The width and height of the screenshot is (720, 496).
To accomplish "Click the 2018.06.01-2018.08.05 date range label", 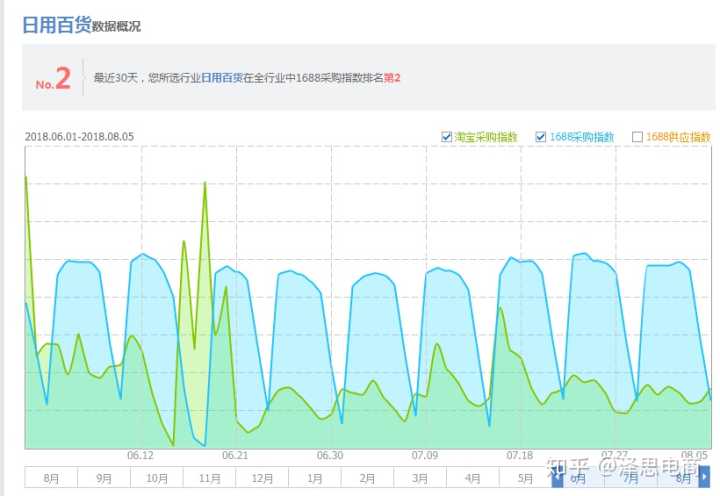I will (x=79, y=137).
